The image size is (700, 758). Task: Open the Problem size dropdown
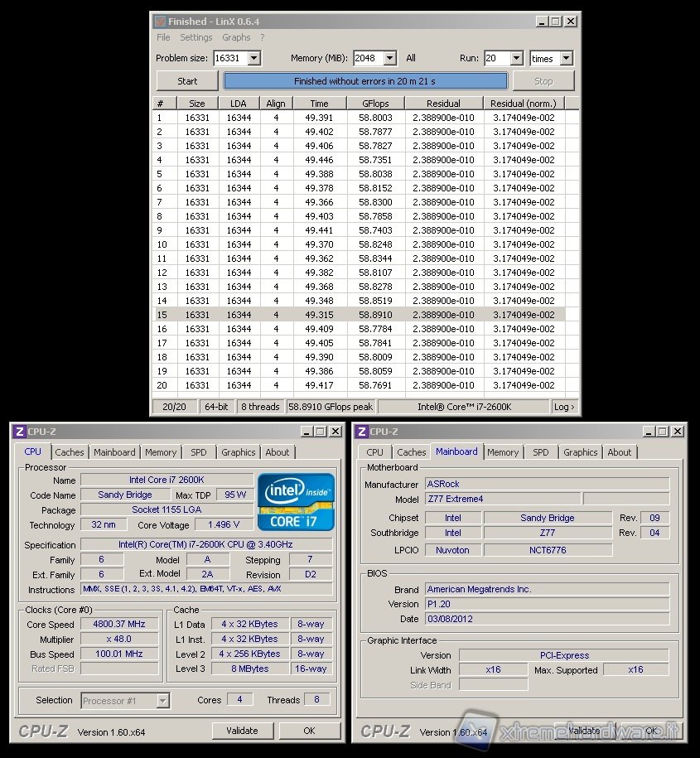tap(253, 59)
